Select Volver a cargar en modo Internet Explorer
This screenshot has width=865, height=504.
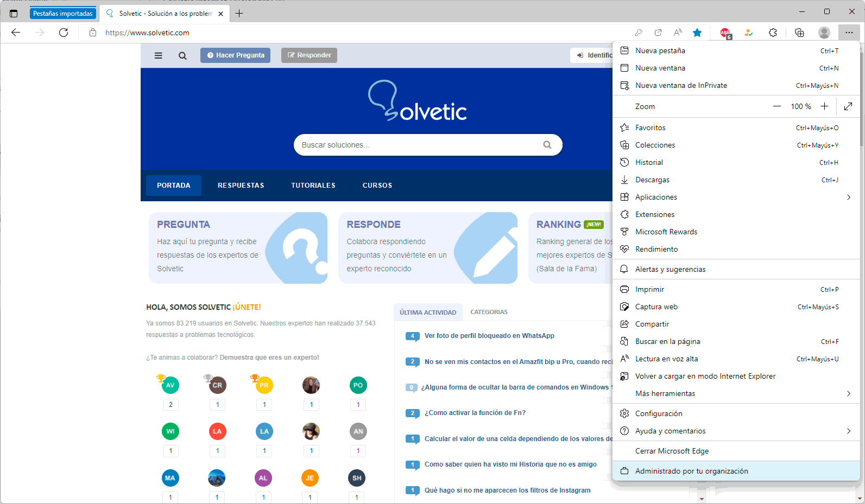[736, 376]
